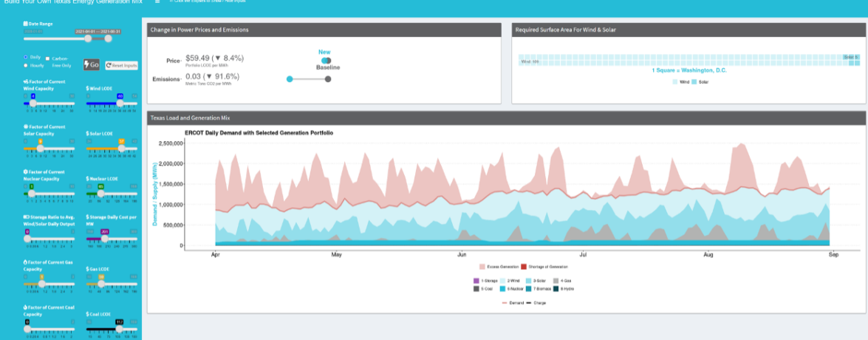
Task: Click the Nuclear LCOE slider handle
Action: 100,194
